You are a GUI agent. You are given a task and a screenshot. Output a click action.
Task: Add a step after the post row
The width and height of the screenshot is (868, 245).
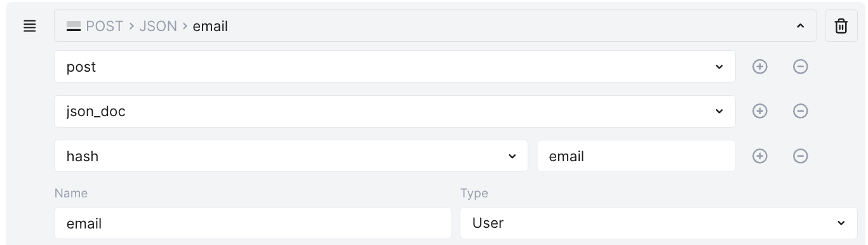point(759,67)
